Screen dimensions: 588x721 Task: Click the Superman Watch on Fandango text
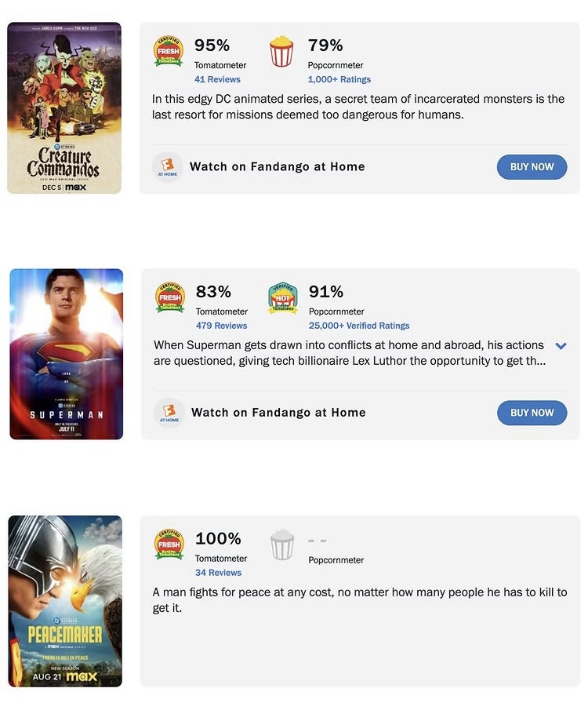coord(278,413)
